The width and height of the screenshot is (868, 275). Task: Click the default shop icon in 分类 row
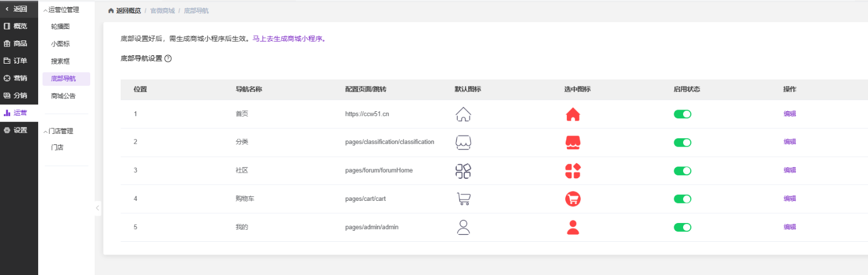(x=463, y=142)
